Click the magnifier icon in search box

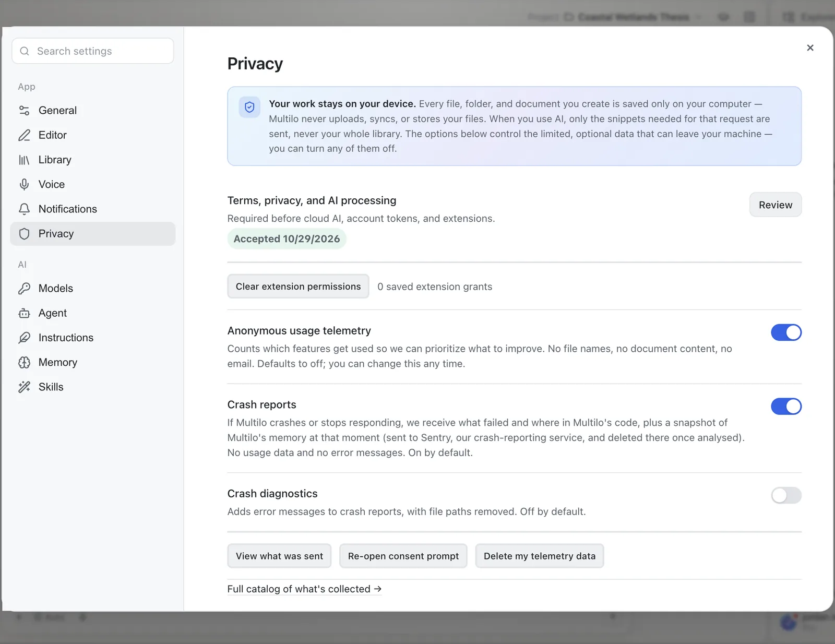click(x=25, y=51)
